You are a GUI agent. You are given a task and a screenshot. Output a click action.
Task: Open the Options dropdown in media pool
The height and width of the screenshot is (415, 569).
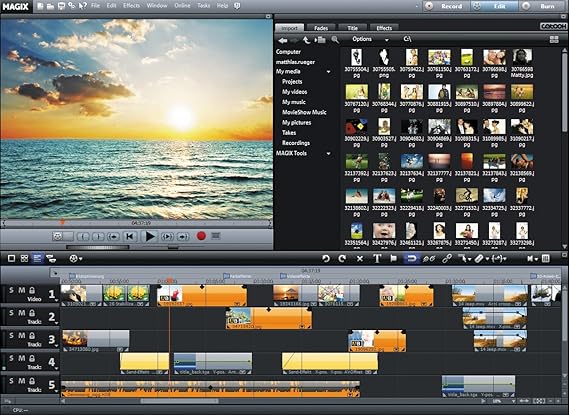[370, 39]
